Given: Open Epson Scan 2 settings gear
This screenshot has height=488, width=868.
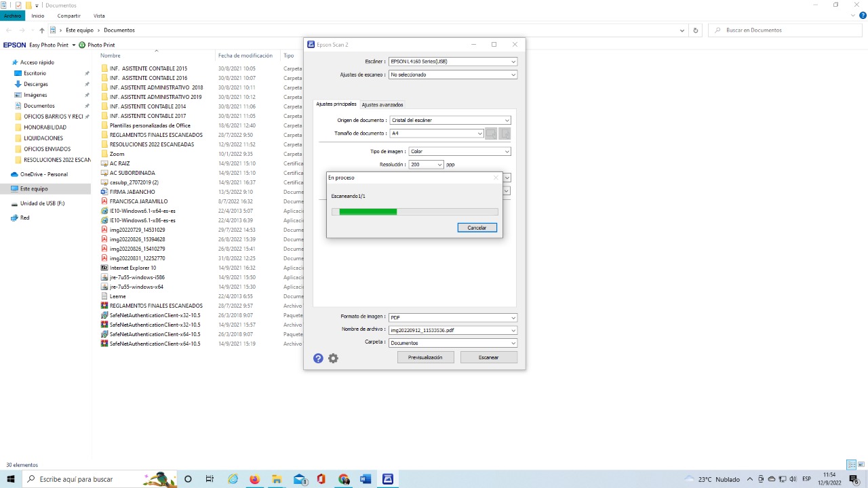Looking at the screenshot, I should point(333,358).
